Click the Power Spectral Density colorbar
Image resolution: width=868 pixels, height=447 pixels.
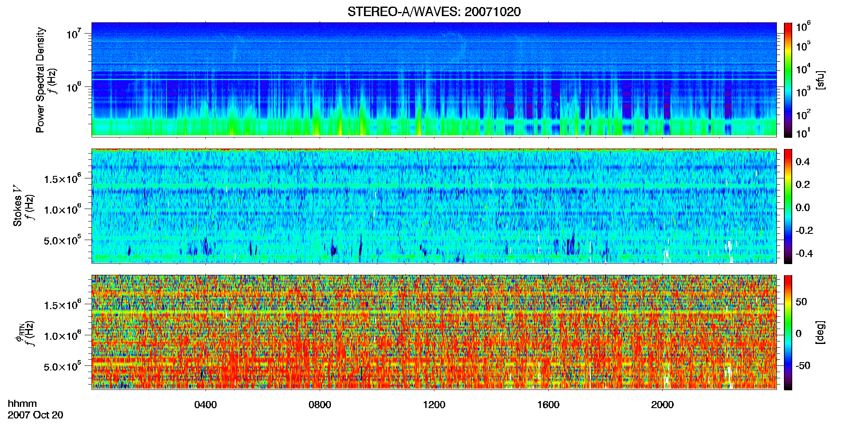(788, 80)
